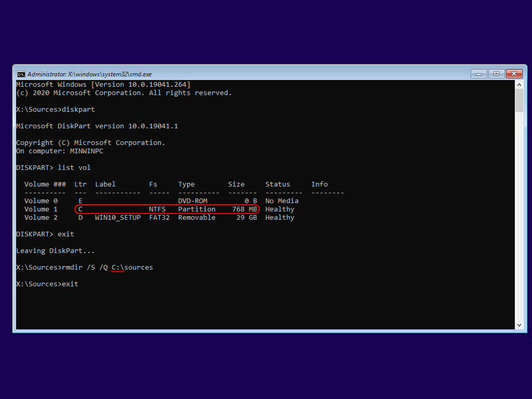The height and width of the screenshot is (399, 532).
Task: Click the 'WIN10_SETUP' label cell
Action: [x=118, y=218]
